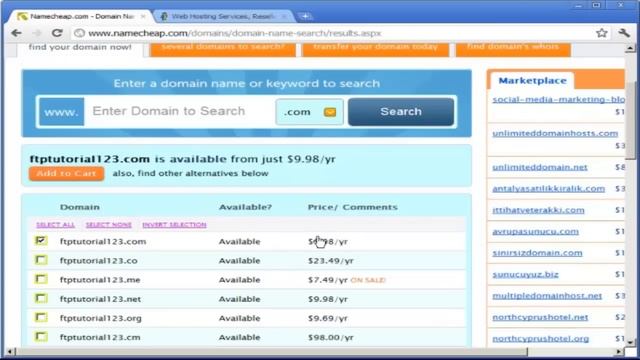Open the northcyprushotel.net link

pyautogui.click(x=540, y=317)
